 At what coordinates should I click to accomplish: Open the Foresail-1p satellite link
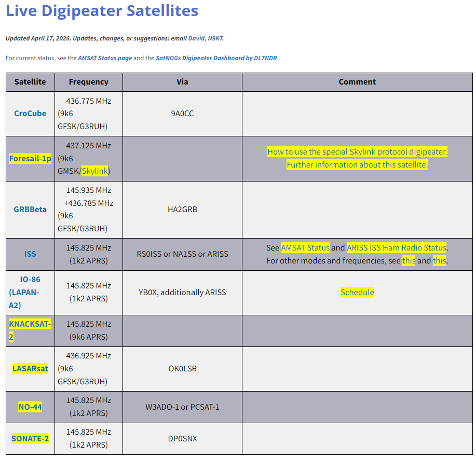coord(30,158)
